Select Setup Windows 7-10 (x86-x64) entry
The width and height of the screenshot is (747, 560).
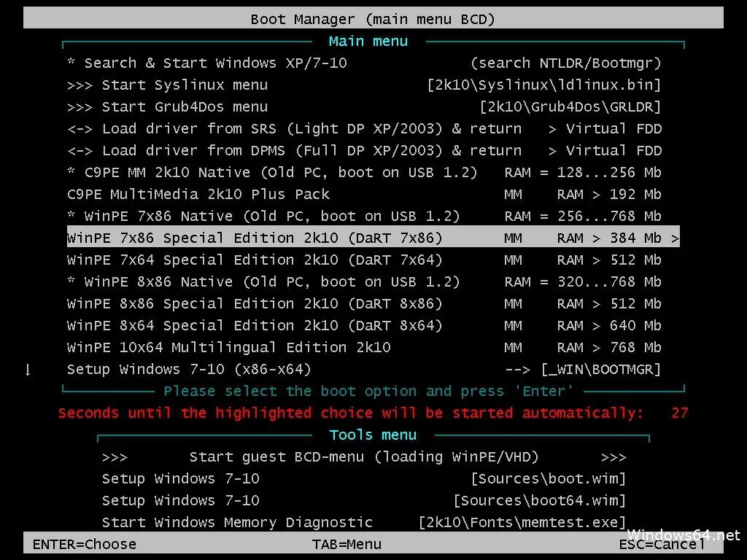pos(365,370)
